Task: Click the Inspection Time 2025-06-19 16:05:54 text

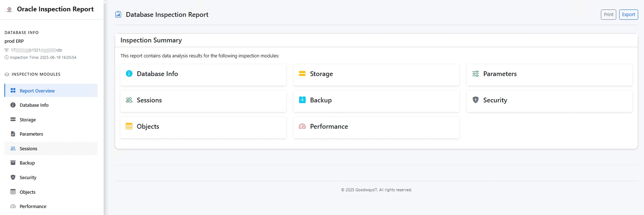Action: [x=43, y=57]
